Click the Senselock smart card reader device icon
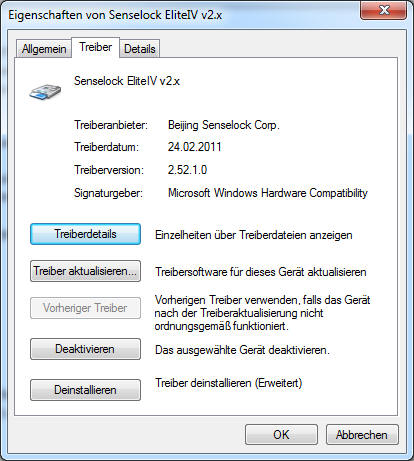 (45, 92)
